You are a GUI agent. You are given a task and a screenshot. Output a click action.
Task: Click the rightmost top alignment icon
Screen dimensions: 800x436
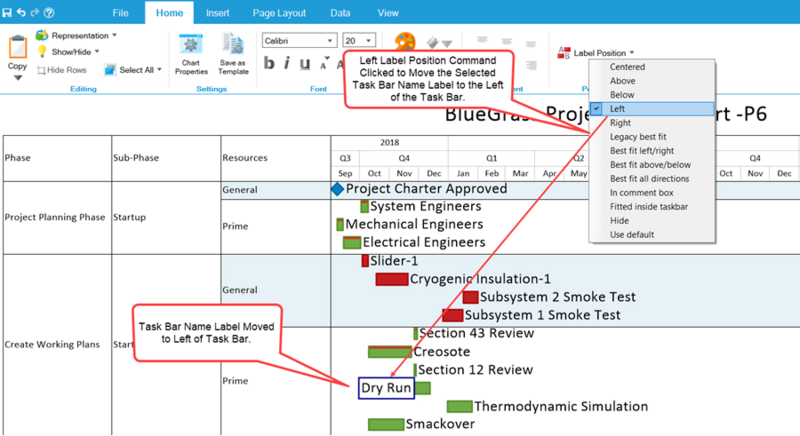531,44
